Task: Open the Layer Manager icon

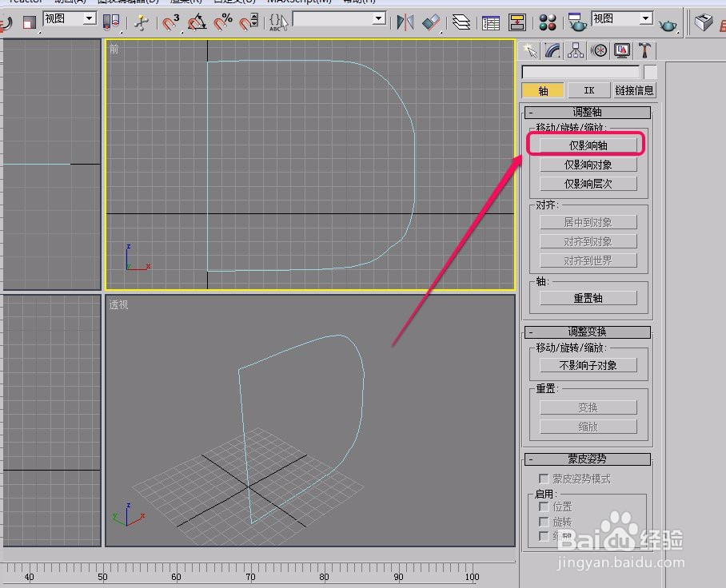Action: coord(461,22)
